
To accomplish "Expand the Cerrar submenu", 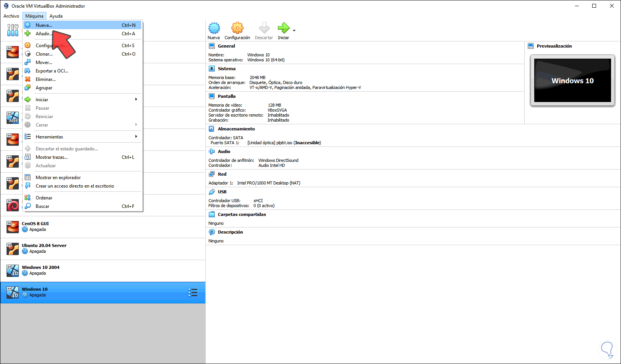I will pyautogui.click(x=83, y=125).
